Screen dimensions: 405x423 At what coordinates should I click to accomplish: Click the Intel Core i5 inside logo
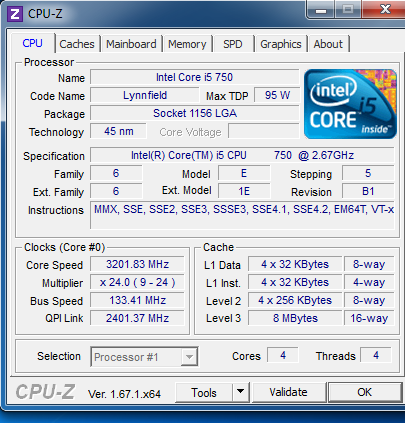(x=350, y=104)
